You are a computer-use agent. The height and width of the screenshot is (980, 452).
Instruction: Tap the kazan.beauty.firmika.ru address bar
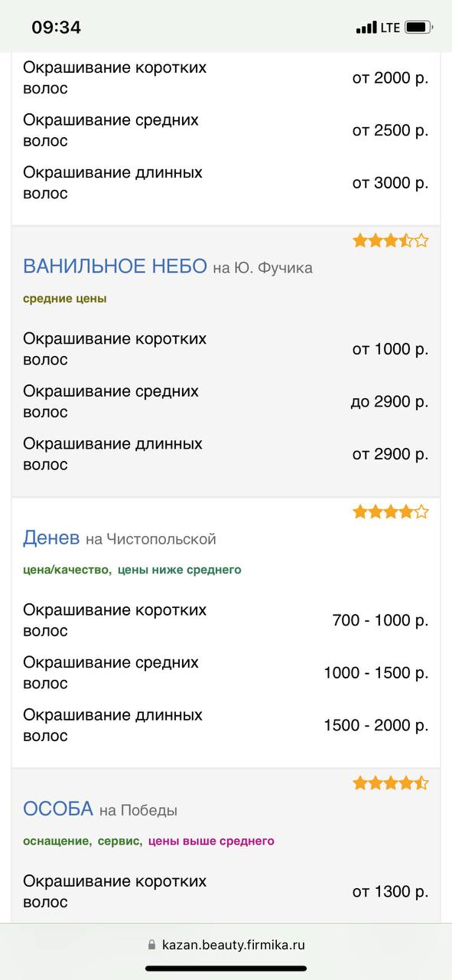[x=226, y=945]
